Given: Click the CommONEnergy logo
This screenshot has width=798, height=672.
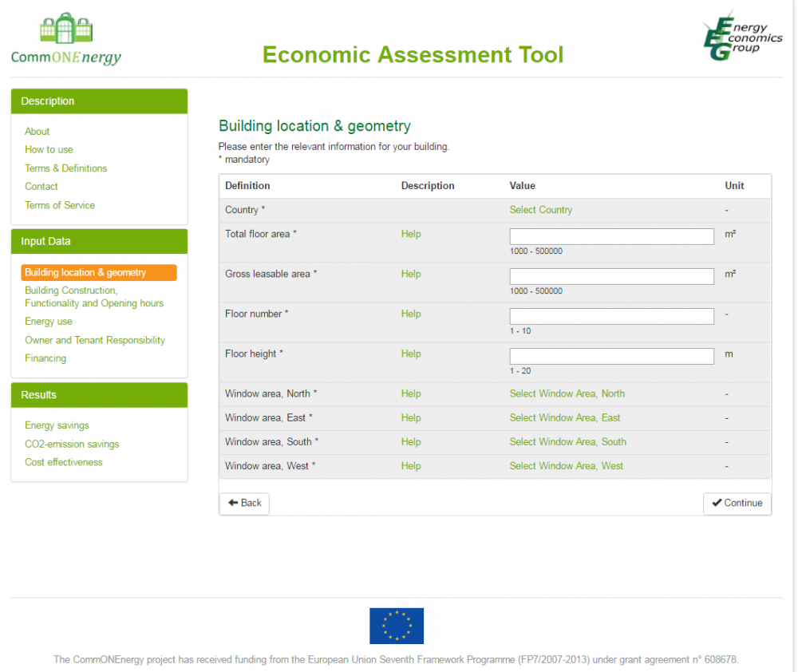Looking at the screenshot, I should pyautogui.click(x=66, y=39).
